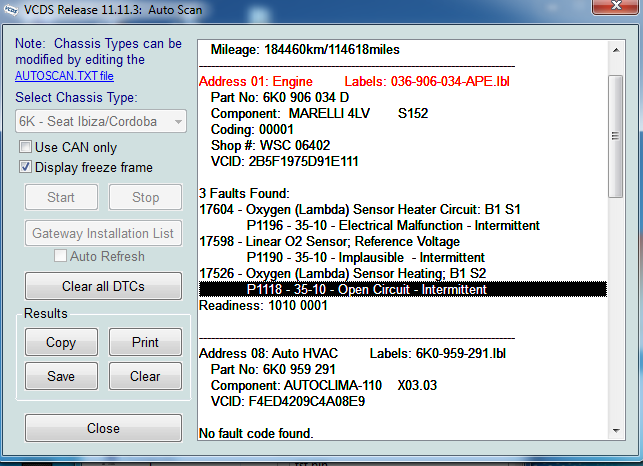Screen dimensions: 643x466
Task: Click the VCDS app icon in title bar
Action: click(11, 9)
